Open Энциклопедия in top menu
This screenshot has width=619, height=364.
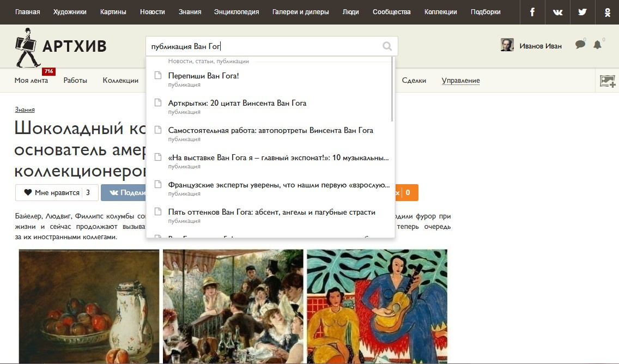236,12
